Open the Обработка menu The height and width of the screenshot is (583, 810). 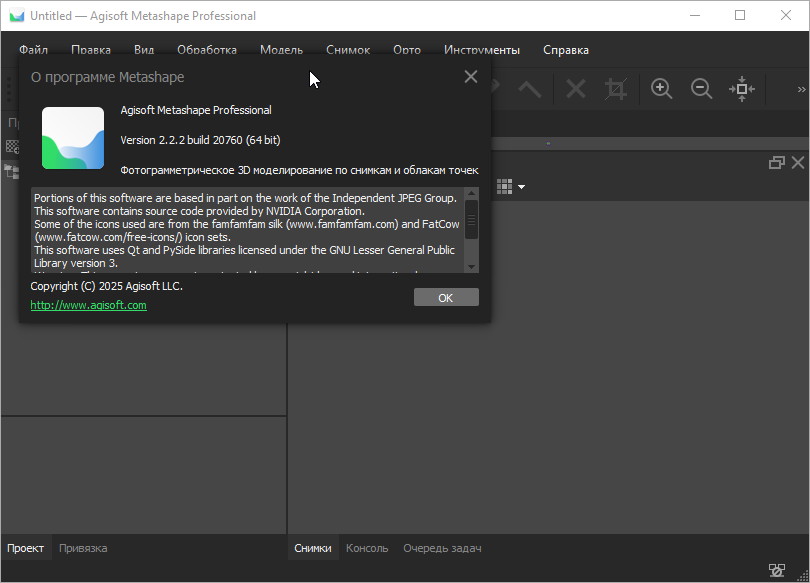click(207, 50)
